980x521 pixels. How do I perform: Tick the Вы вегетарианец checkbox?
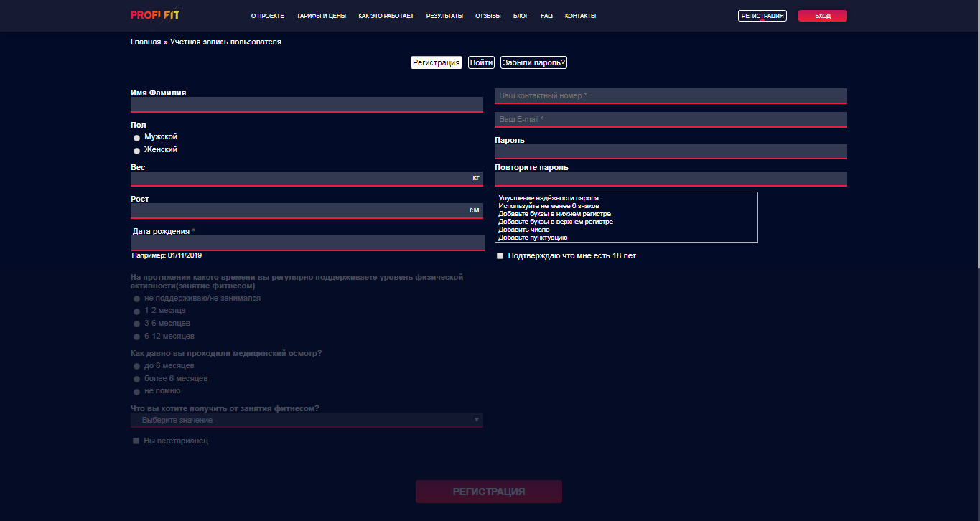pyautogui.click(x=136, y=441)
